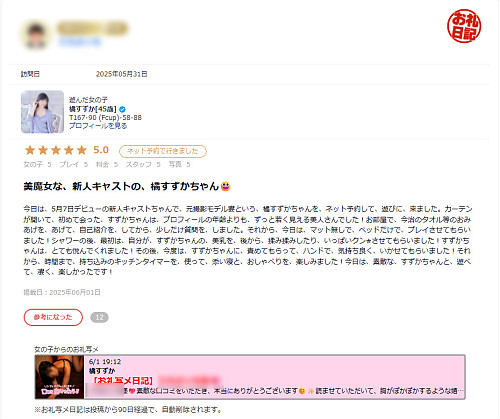Screen dimensions: 500x419
Task: Click the girl's name 橘すずか[45歳]
Action: 93,109
